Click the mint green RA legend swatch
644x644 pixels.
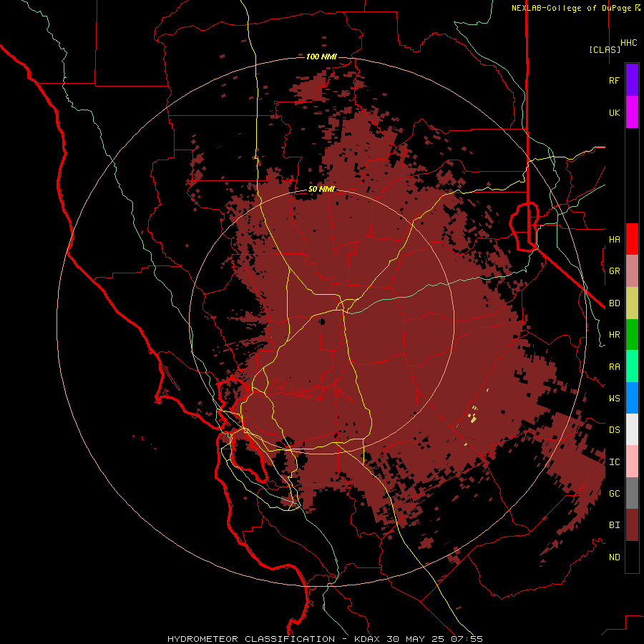632,366
